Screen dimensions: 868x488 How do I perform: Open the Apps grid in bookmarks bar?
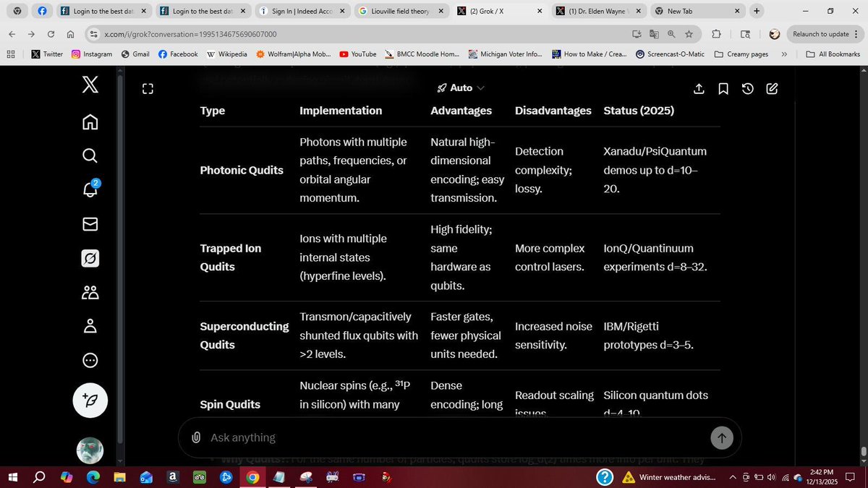point(11,54)
